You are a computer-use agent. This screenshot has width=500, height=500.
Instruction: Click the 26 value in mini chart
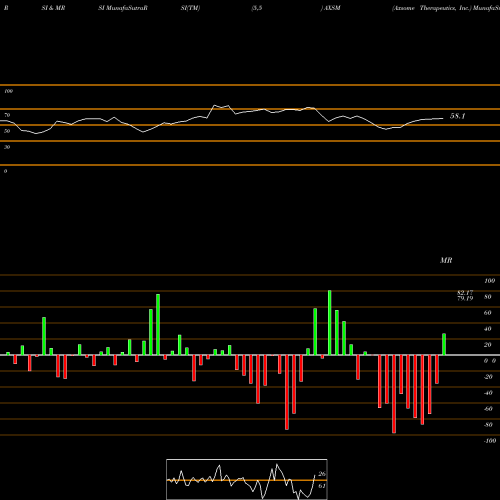point(322,474)
